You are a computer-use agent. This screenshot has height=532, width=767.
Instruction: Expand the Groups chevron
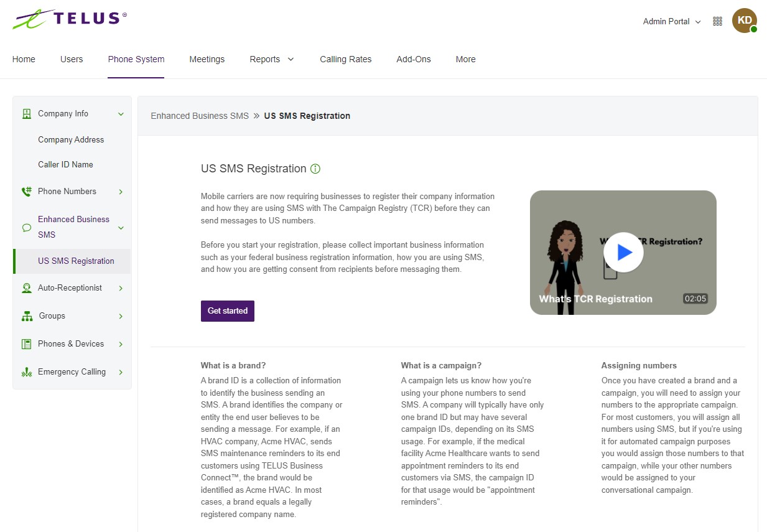point(121,316)
